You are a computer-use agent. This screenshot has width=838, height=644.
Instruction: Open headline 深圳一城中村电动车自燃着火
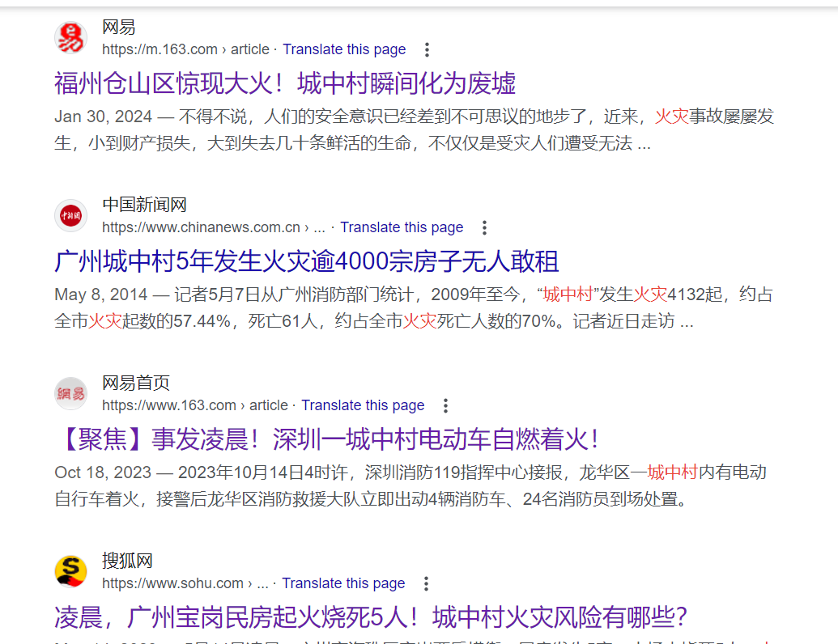coord(328,439)
